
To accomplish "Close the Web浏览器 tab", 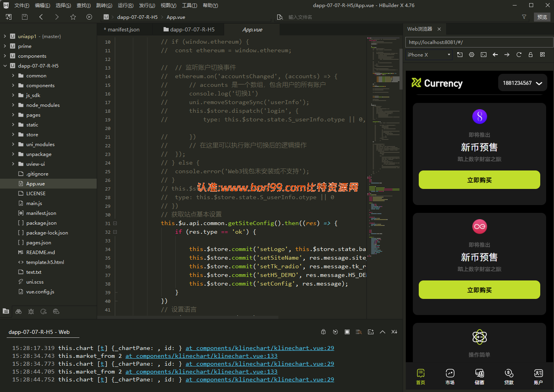I will click(x=439, y=29).
